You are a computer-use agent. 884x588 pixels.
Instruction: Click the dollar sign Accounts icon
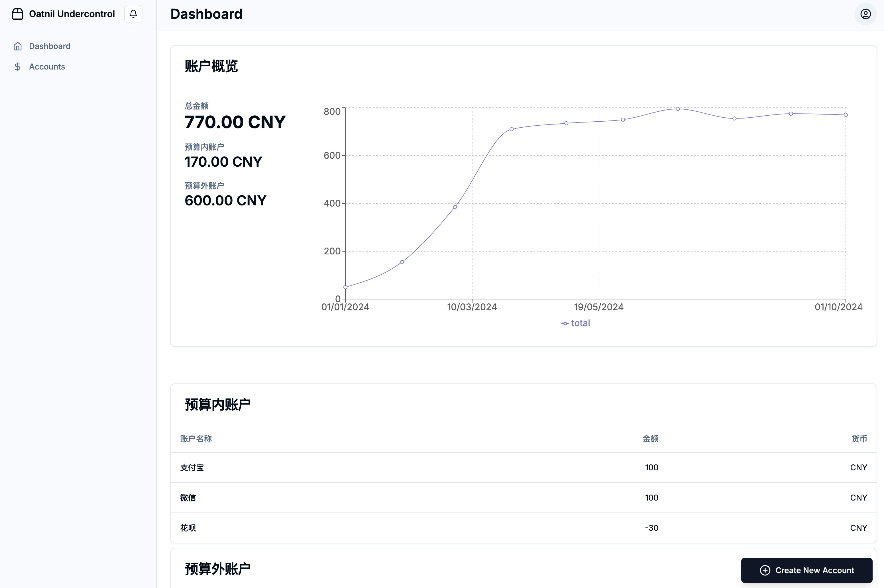[x=18, y=67]
